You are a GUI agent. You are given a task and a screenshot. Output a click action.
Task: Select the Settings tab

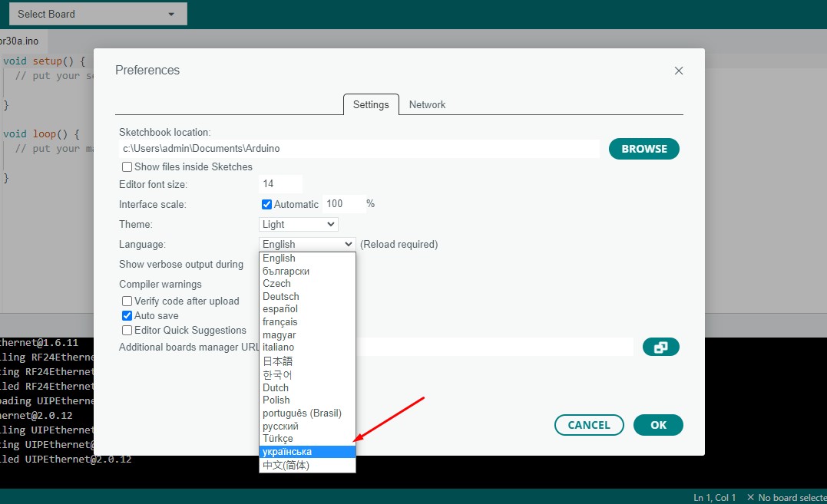click(x=371, y=105)
